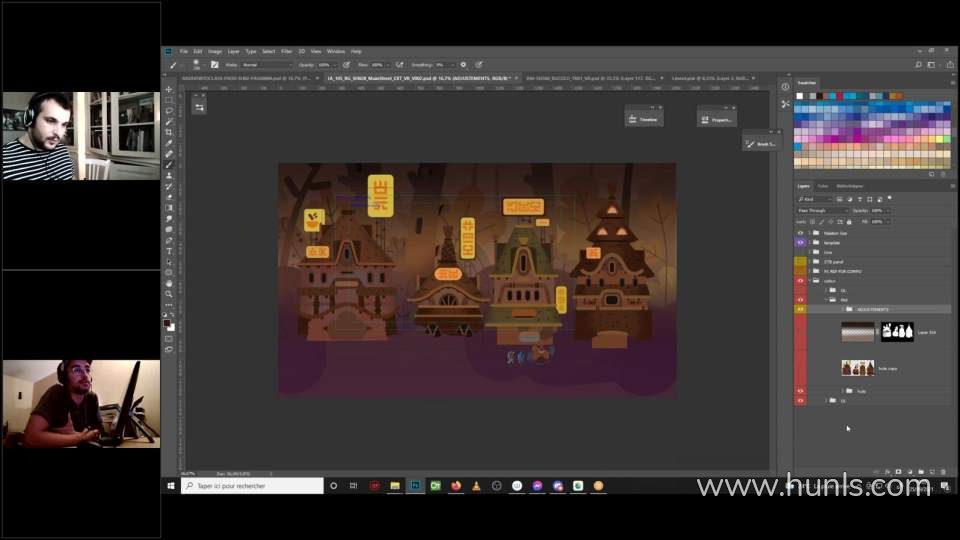The width and height of the screenshot is (960, 540).
Task: Switch to the Layers panel tab
Action: pos(803,186)
